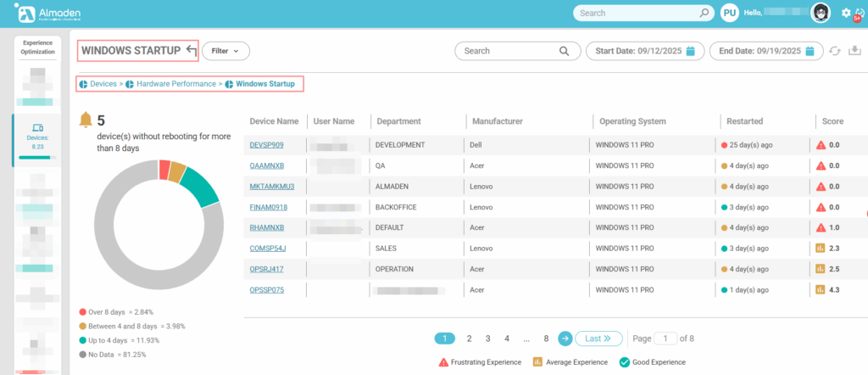Click the back arrow beside Windows Startup title

[x=191, y=51]
